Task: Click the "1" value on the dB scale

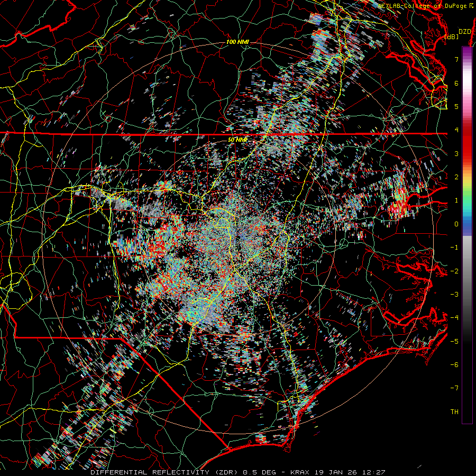Action: (456, 200)
